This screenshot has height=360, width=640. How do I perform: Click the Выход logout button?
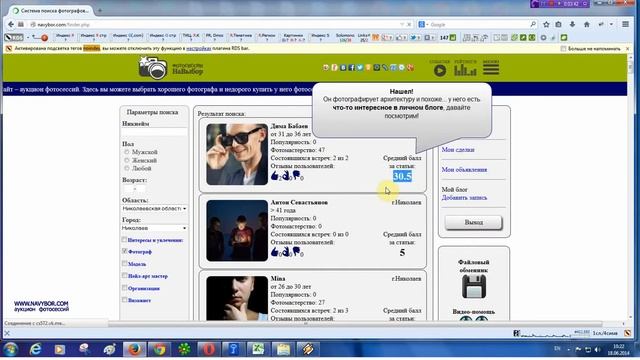[473, 222]
